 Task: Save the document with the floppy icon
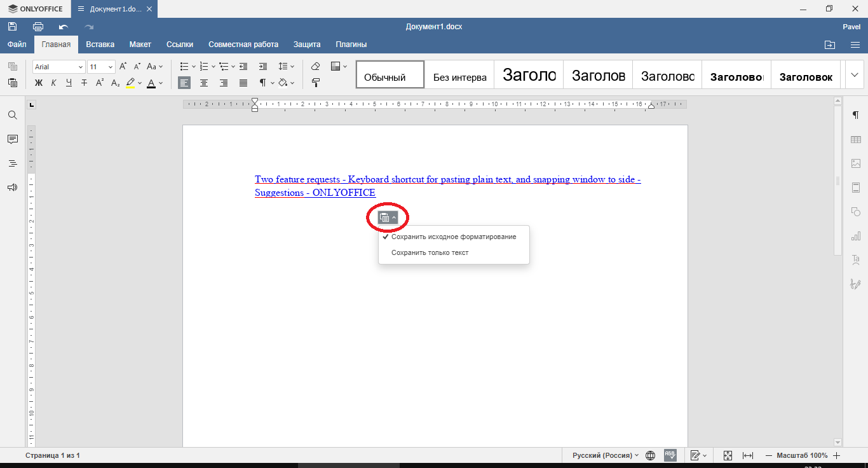pos(12,27)
